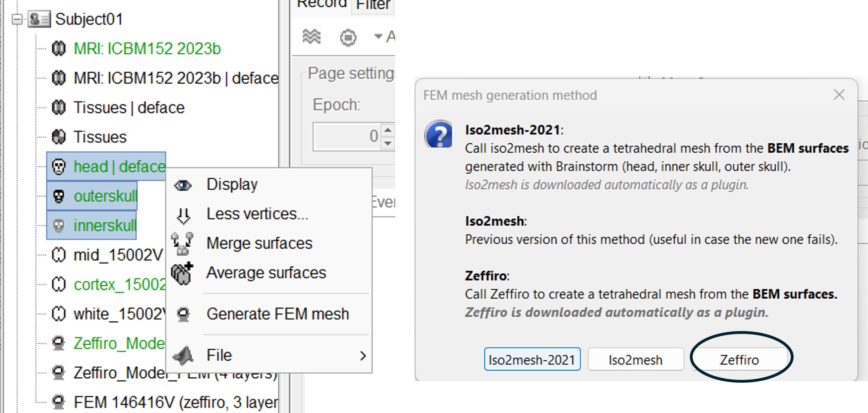Image resolution: width=868 pixels, height=413 pixels.
Task: Click the wavy lines toolbar icon
Action: [311, 37]
